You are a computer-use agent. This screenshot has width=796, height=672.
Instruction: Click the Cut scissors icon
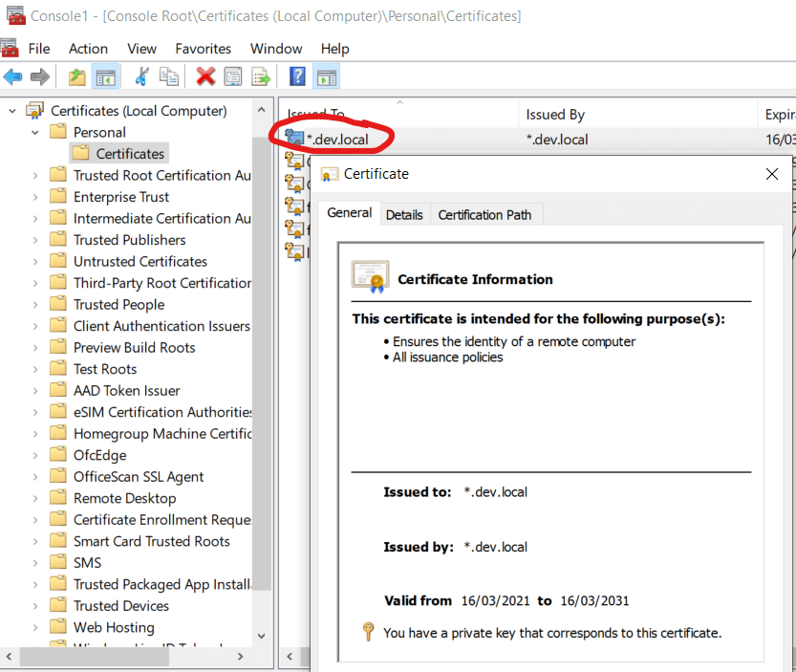(141, 76)
